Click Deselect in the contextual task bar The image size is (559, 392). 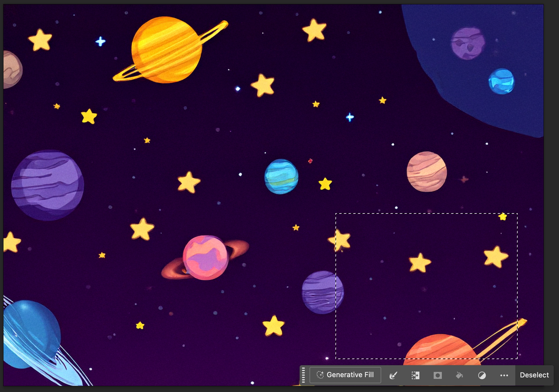(534, 375)
